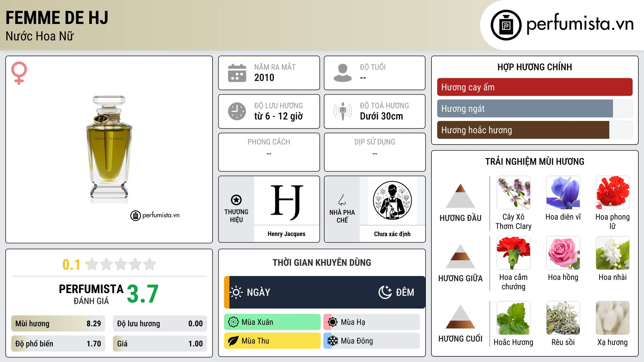Click the perfumista.vn site name text in header
The width and height of the screenshot is (644, 362).
(x=580, y=24)
